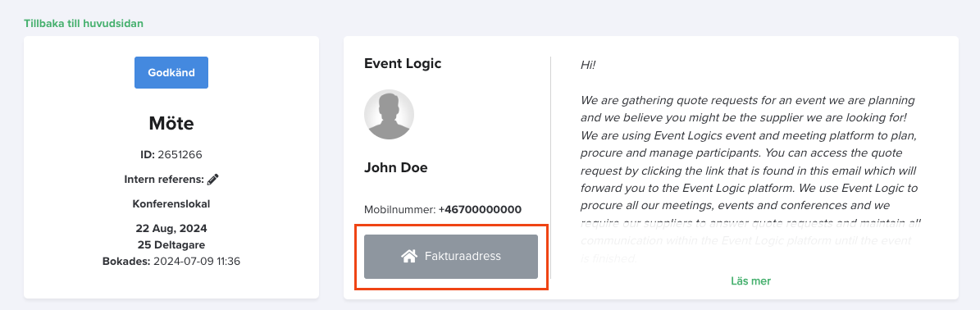Click the Event Logic company name

pos(403,63)
